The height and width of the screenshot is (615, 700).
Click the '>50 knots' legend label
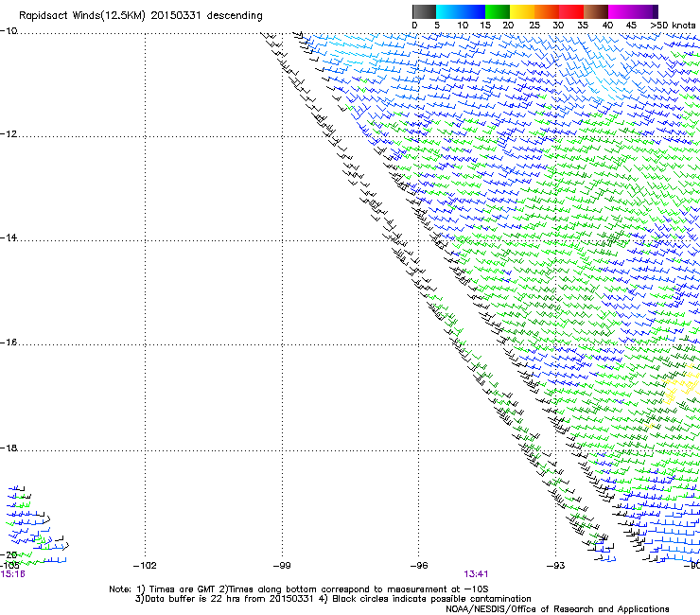click(673, 26)
